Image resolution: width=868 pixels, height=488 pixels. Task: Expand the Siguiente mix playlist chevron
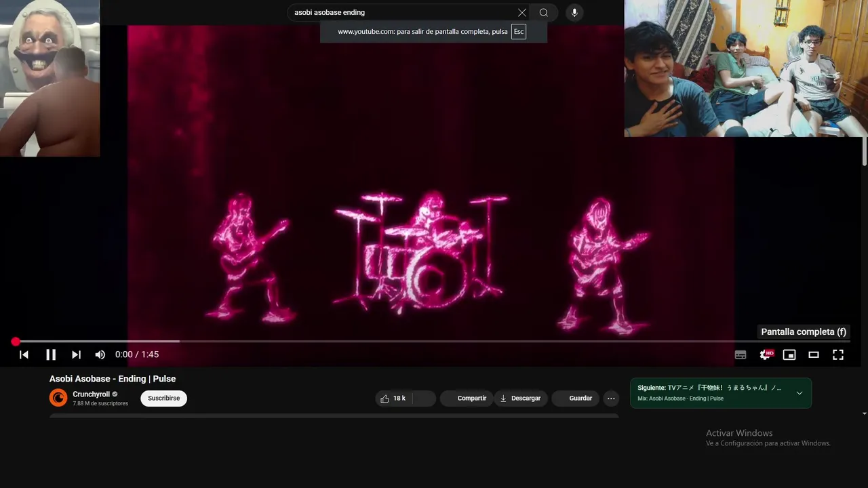coord(800,393)
